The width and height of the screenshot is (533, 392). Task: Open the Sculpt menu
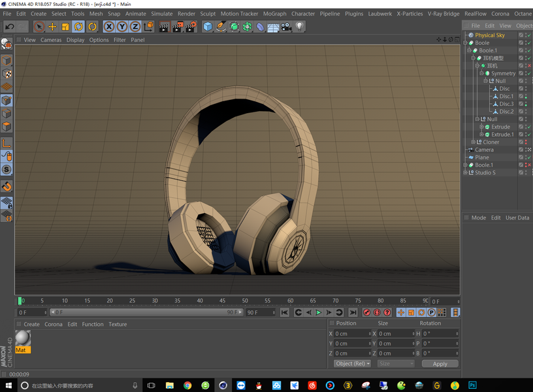(208, 14)
